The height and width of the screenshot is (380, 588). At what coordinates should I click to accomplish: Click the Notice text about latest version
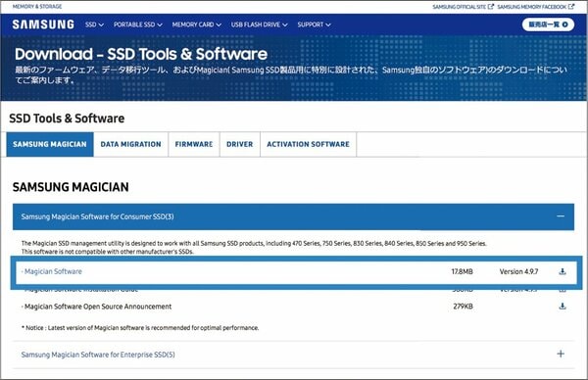point(140,327)
